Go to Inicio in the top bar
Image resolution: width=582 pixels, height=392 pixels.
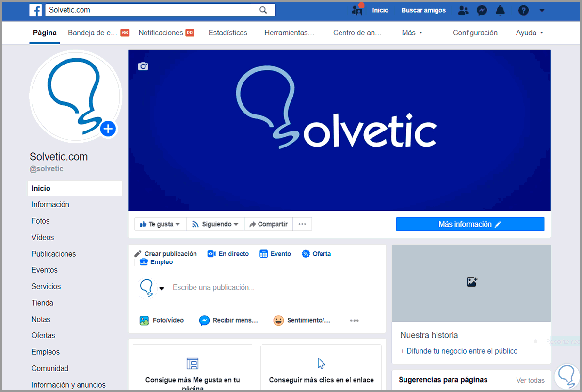(x=380, y=10)
